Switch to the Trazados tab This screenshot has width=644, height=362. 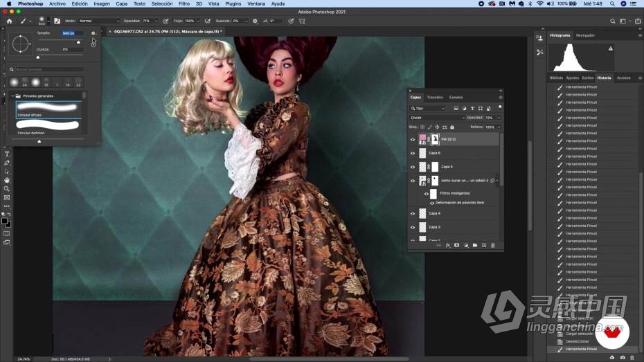435,98
